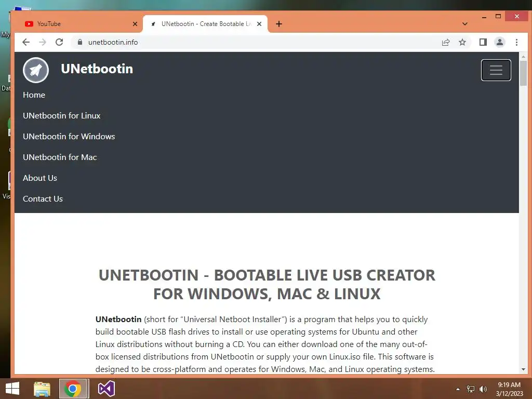Click the bold UNetbootin word in paragraph
This screenshot has height=399, width=532.
coord(118,320)
